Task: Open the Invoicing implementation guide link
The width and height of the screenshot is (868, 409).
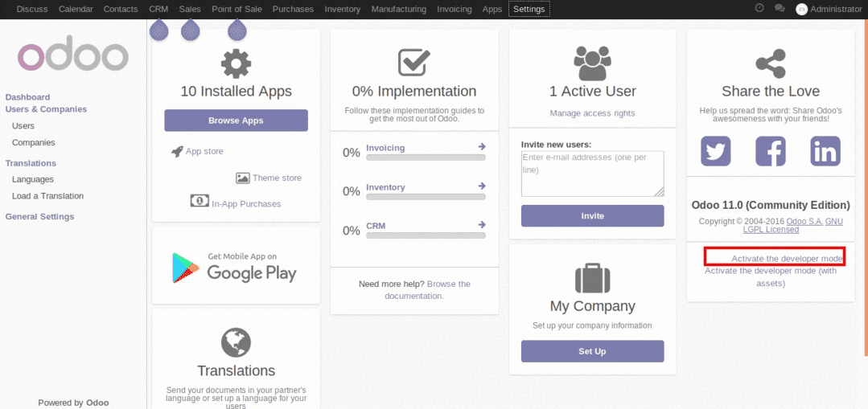Action: pos(385,148)
